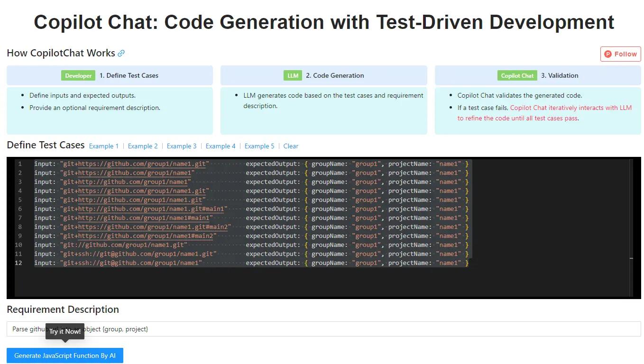This screenshot has width=644, height=364.
Task: Click the main title Copilot Chat heading
Action: pos(324,22)
